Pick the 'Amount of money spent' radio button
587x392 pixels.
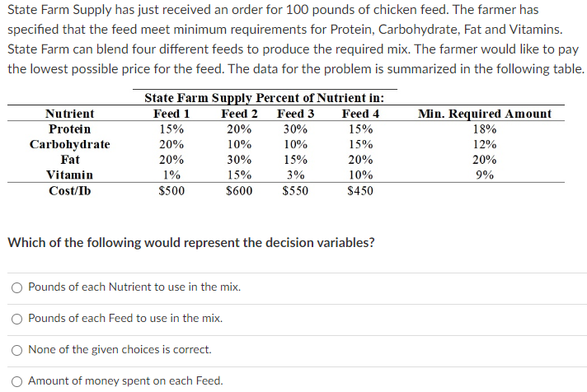tap(16, 381)
